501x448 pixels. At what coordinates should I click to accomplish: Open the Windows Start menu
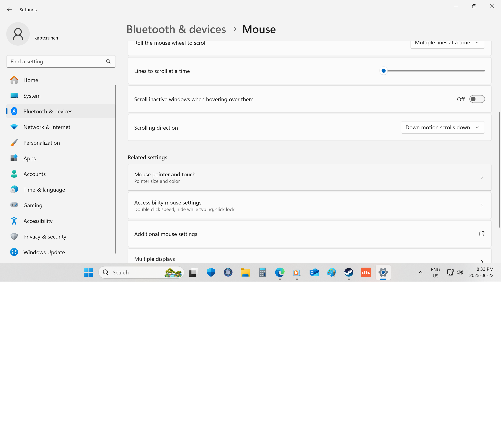tap(89, 272)
